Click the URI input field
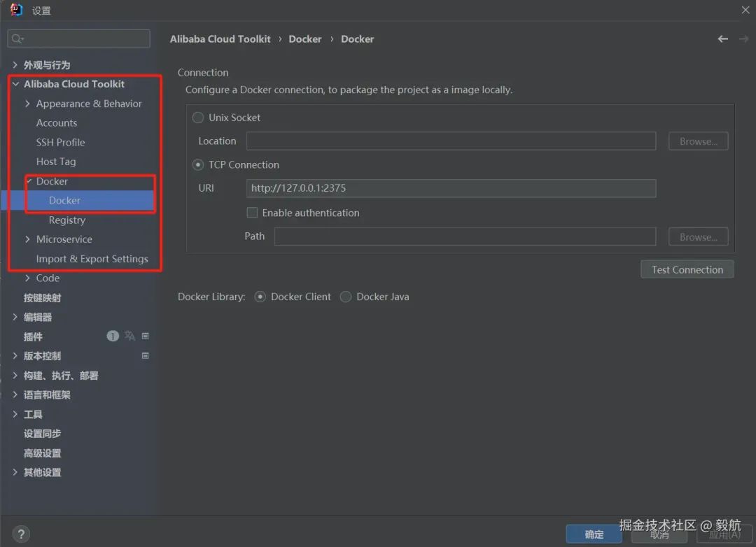 click(x=451, y=188)
